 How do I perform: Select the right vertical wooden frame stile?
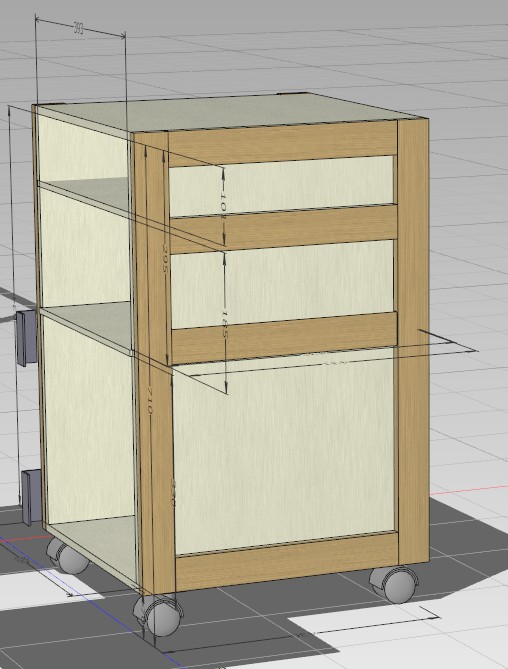click(413, 342)
